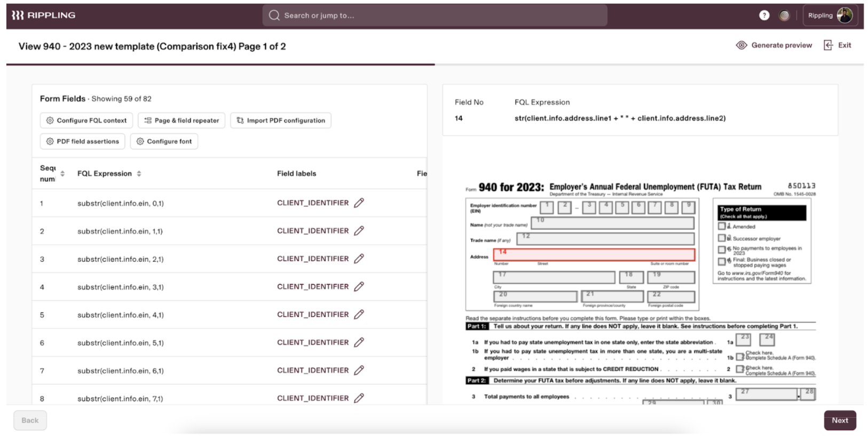Select Foreign country name field 20
This screenshot has height=437, width=868.
point(535,296)
